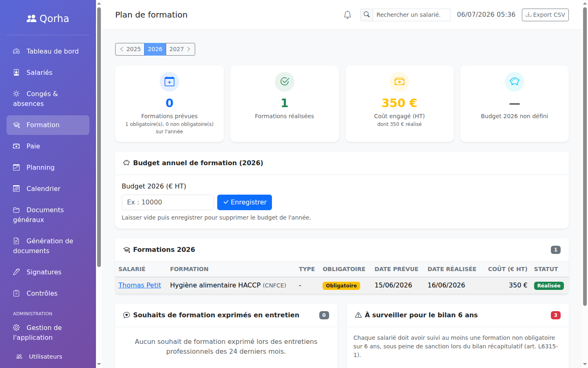The image size is (588, 368).
Task: Click the Budget 2026 amount input
Action: tap(168, 202)
